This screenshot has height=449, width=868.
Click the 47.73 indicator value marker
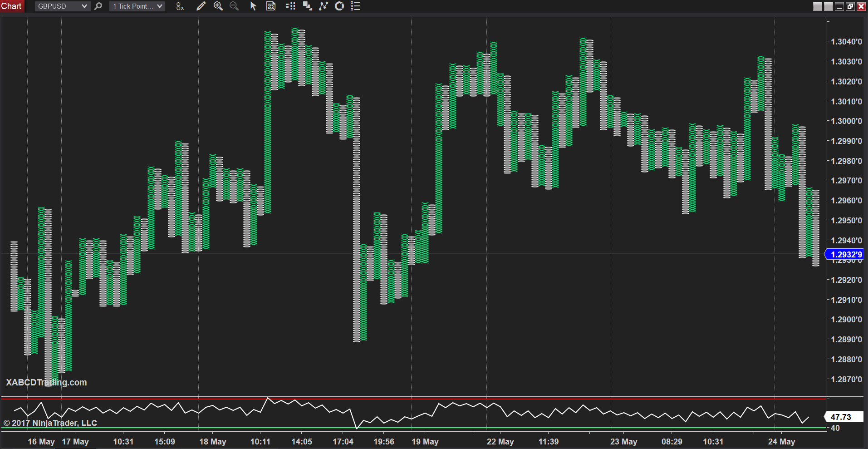844,417
